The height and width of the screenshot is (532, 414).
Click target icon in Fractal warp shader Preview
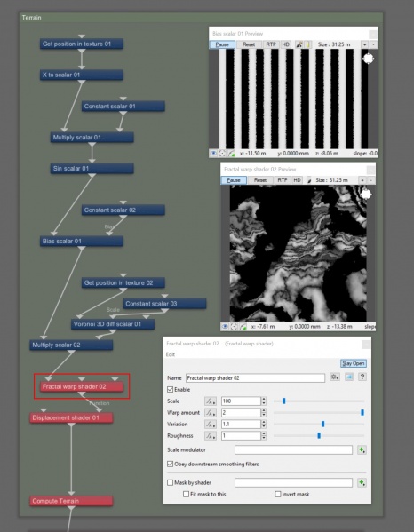pos(234,327)
